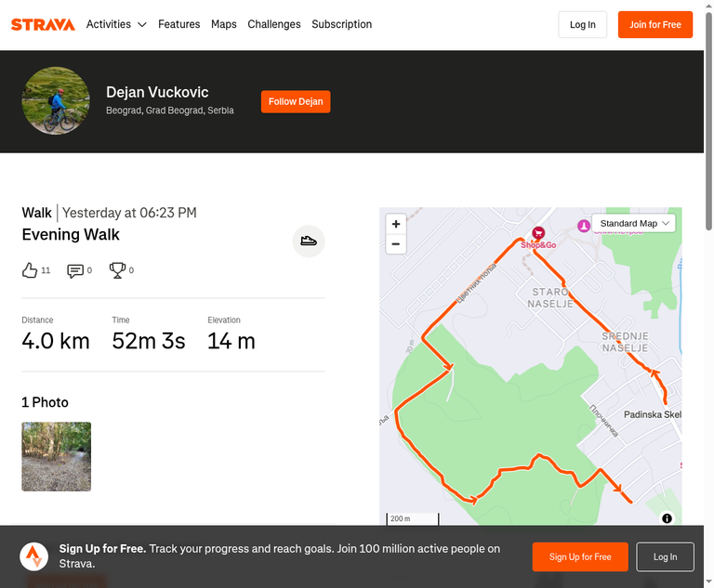Click the Join for Free button

[655, 24]
